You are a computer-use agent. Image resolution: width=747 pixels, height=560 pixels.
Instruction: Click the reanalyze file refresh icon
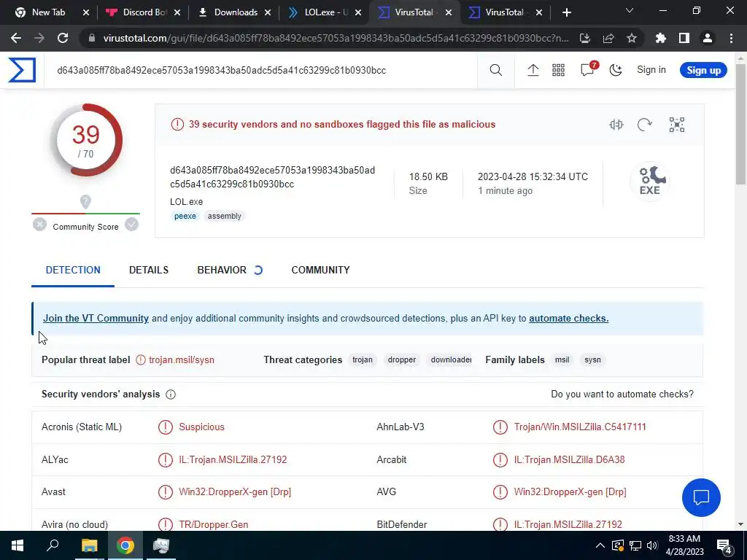click(644, 125)
